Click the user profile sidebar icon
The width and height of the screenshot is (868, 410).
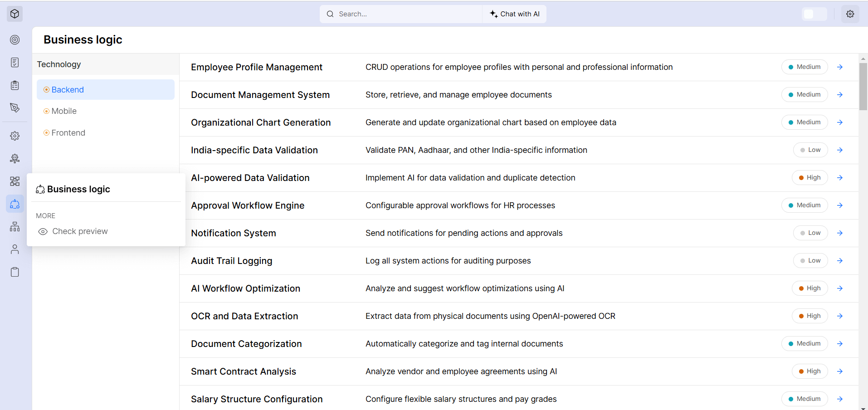[x=15, y=249]
